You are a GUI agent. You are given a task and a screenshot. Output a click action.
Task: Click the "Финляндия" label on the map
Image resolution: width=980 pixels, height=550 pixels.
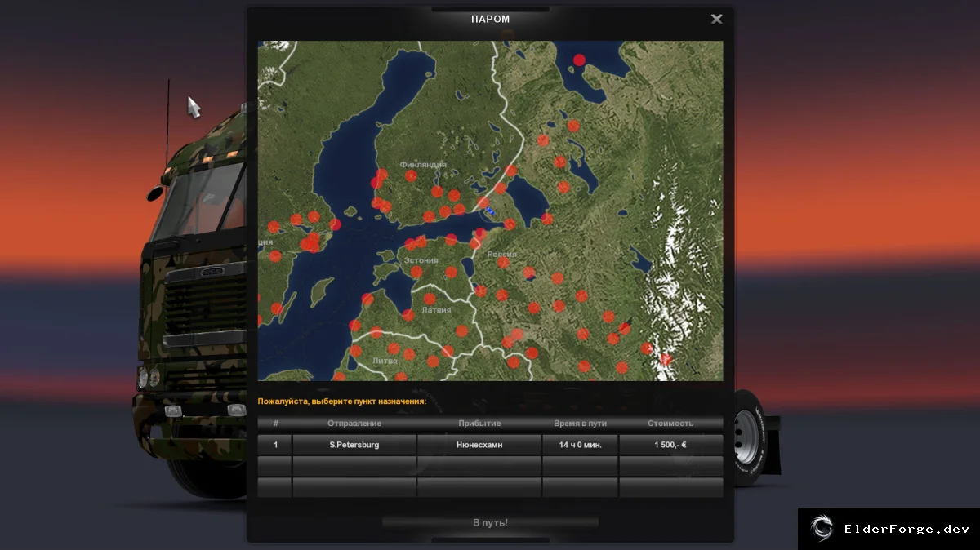(423, 165)
